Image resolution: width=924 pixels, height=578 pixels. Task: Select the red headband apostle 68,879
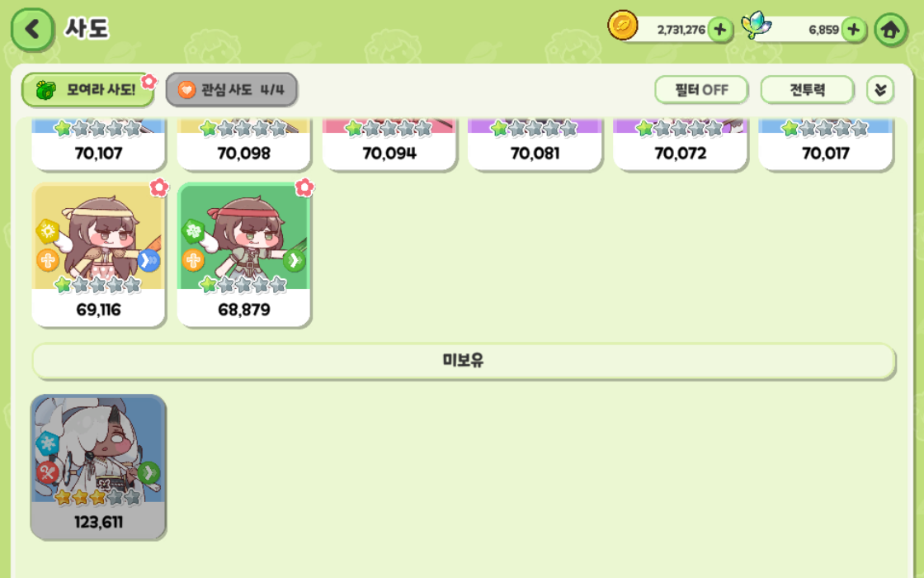[x=244, y=255]
